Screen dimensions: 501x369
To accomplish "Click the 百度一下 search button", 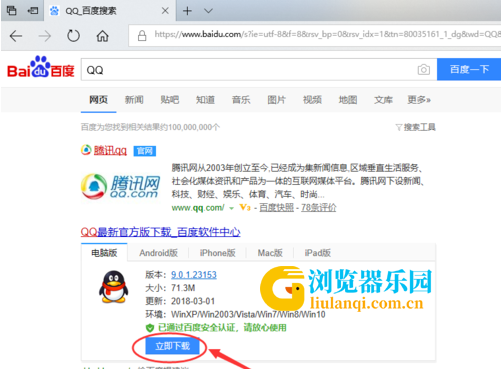I will [x=469, y=69].
